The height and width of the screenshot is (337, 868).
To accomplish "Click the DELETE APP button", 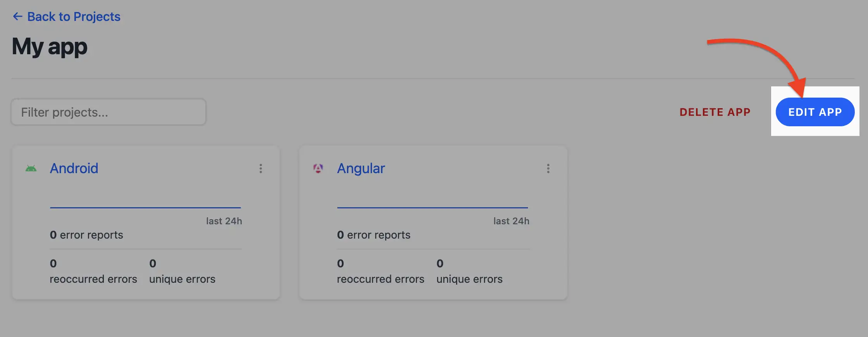I will 715,112.
